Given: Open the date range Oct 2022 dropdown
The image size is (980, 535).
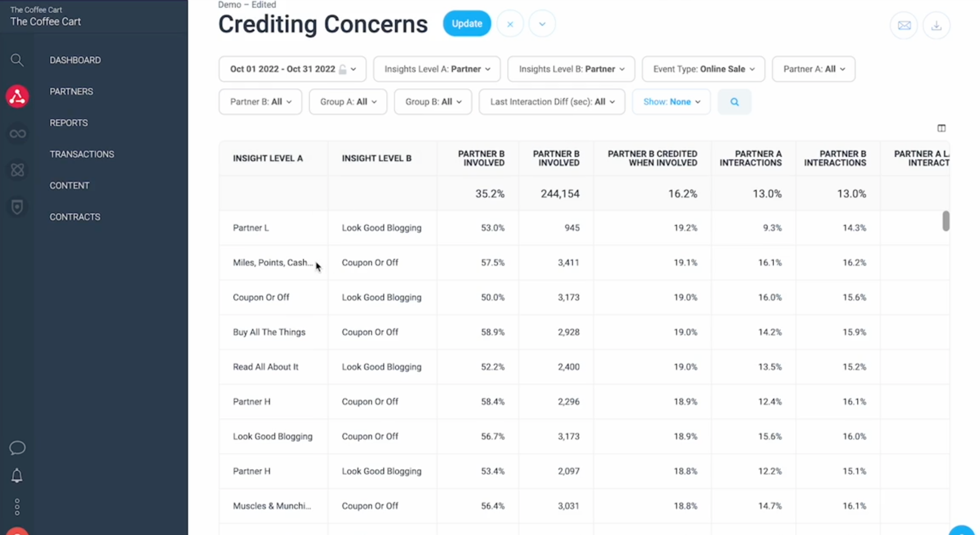Looking at the screenshot, I should coord(292,69).
